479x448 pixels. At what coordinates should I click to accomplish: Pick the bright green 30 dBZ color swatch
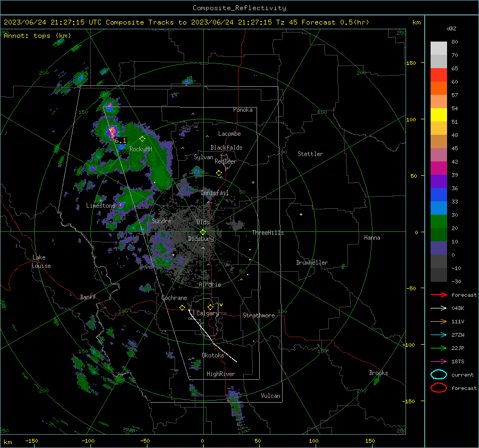(439, 221)
